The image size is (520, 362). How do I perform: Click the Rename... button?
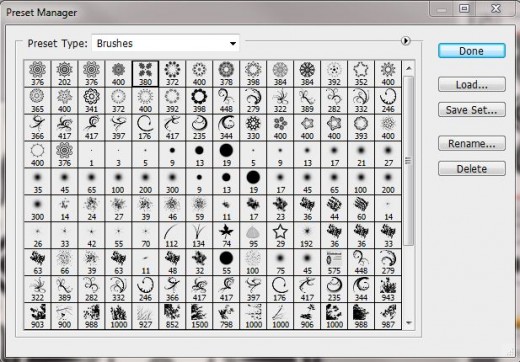(472, 144)
